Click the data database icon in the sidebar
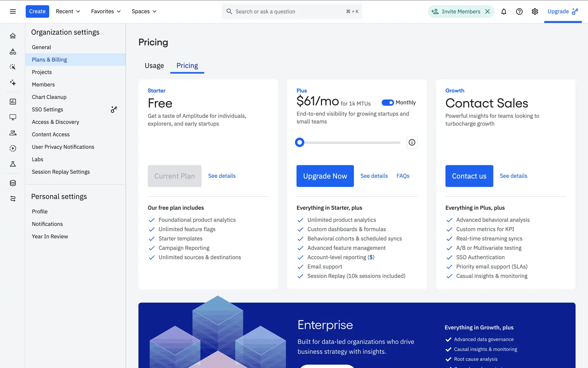This screenshot has width=588, height=368. [13, 183]
